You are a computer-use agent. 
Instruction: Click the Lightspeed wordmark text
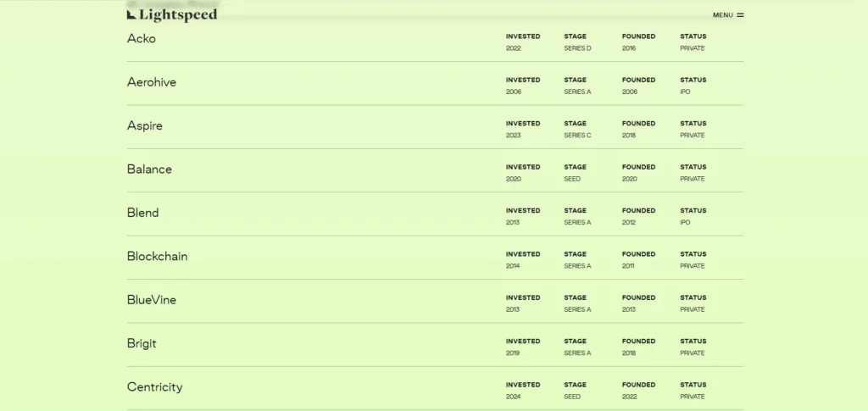[x=178, y=15]
